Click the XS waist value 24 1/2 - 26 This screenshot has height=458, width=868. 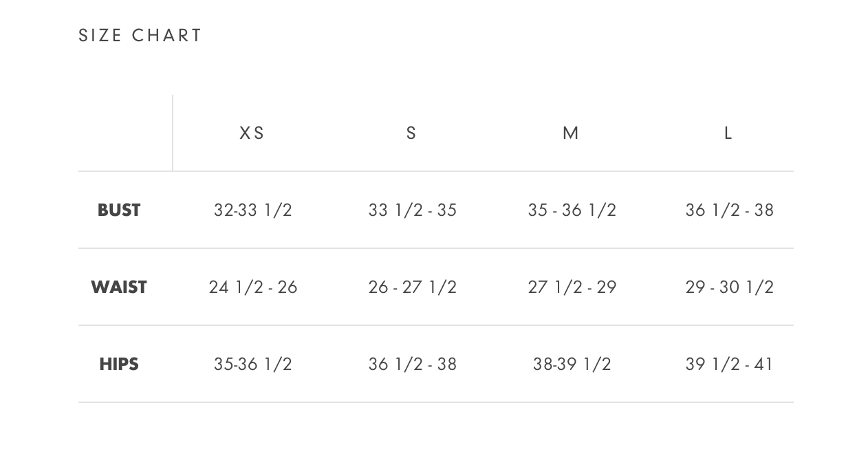[253, 287]
